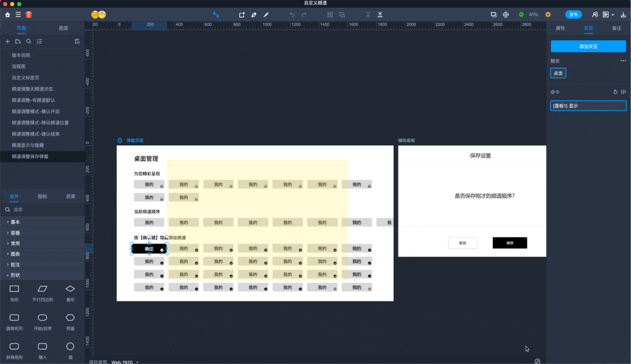Redo the last action
631x364 pixels.
tap(304, 15)
